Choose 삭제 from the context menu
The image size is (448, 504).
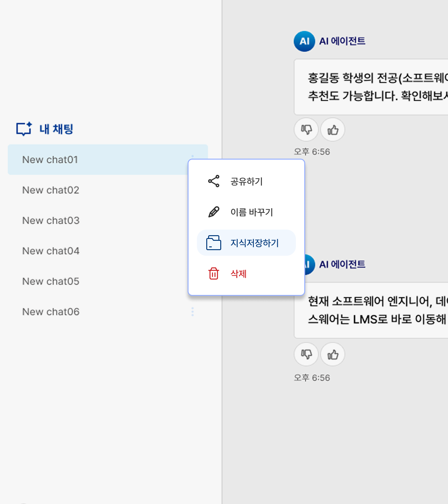click(x=246, y=273)
